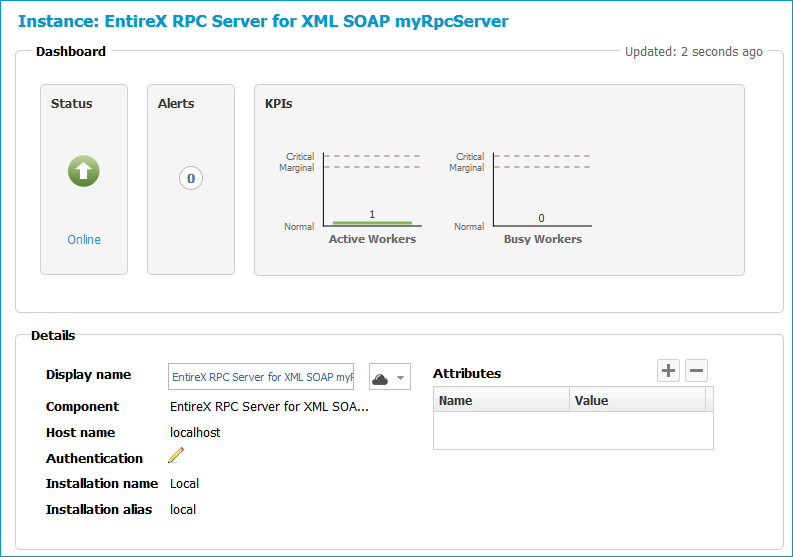The height and width of the screenshot is (557, 793).
Task: Sort attributes by Value column header
Action: click(x=638, y=400)
